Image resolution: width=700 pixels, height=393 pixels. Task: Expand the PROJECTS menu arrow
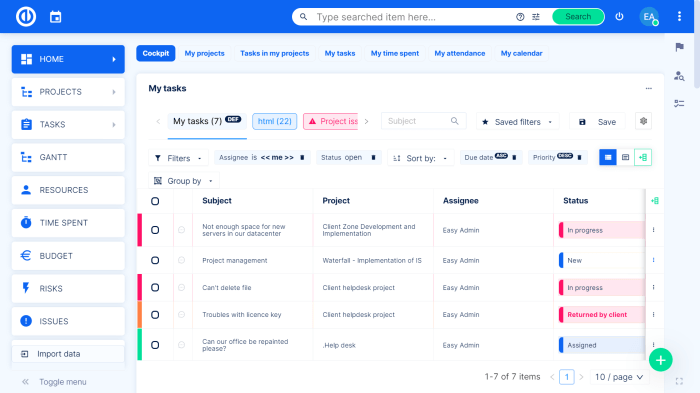114,92
